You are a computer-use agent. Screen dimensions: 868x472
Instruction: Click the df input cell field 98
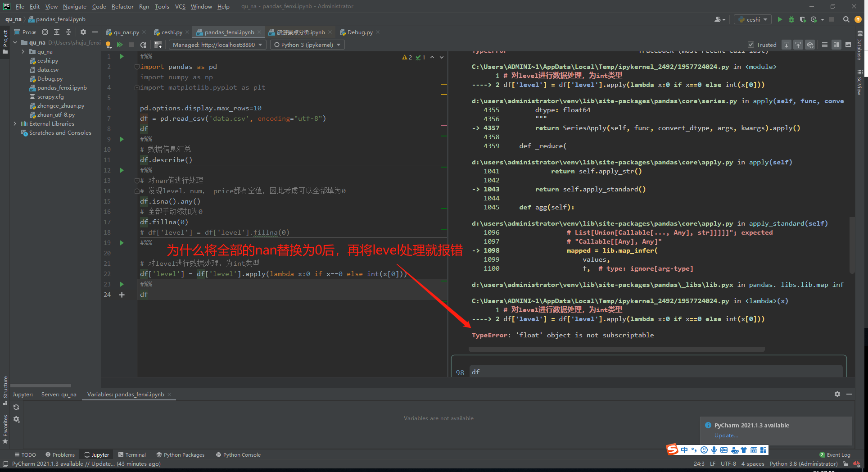point(656,372)
